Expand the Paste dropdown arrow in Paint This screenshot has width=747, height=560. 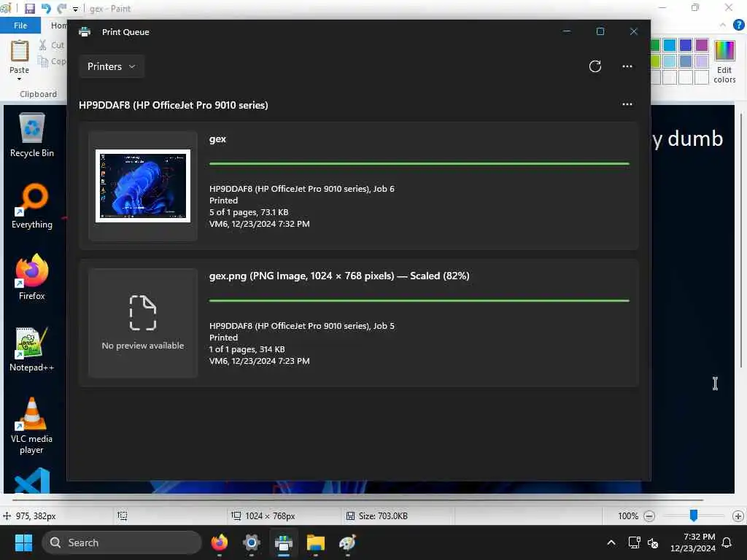19,79
